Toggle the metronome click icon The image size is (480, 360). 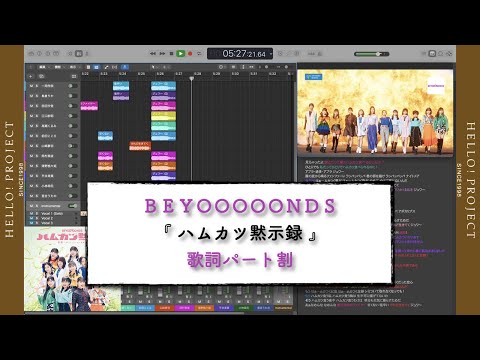click(x=320, y=53)
